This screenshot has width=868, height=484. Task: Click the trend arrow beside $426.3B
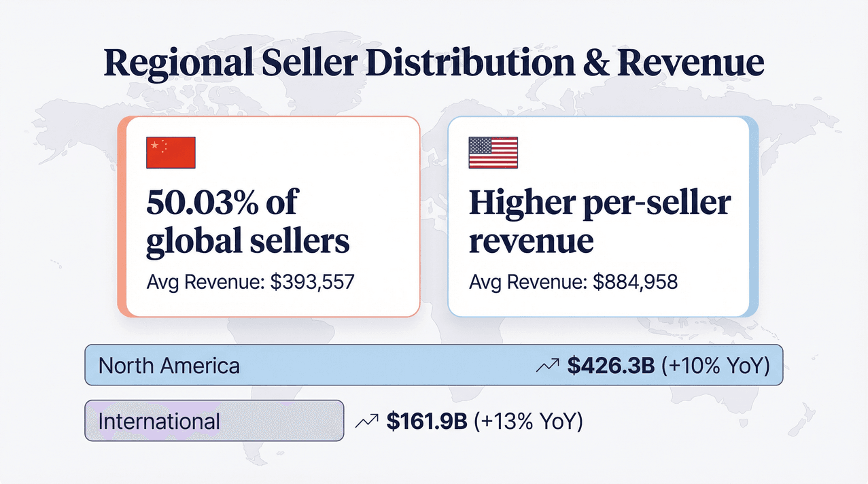tap(547, 366)
